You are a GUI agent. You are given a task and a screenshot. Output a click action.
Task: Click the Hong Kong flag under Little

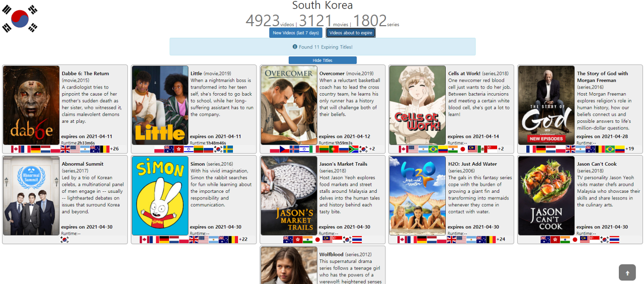click(x=179, y=149)
